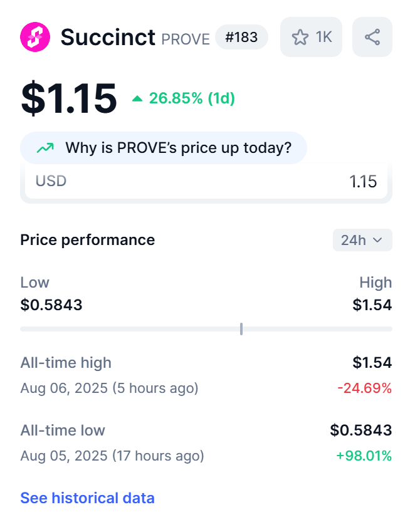Click the Succinct coin name heading

coord(108,37)
